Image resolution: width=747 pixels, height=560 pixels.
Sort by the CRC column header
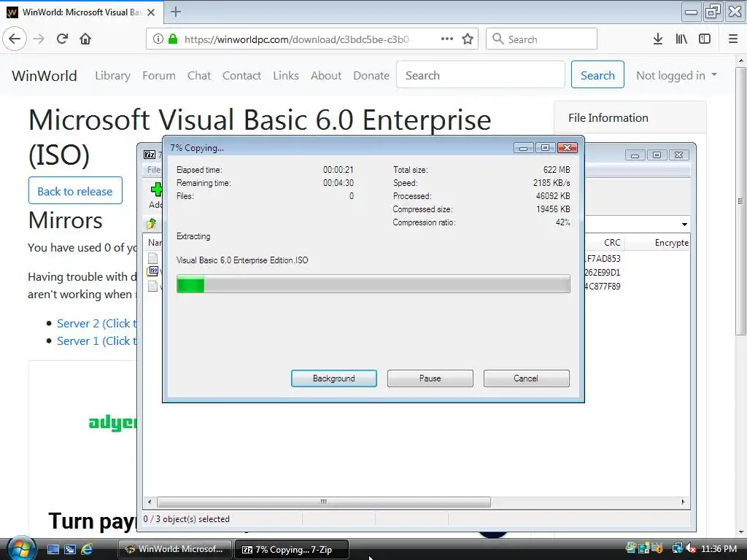tap(605, 243)
